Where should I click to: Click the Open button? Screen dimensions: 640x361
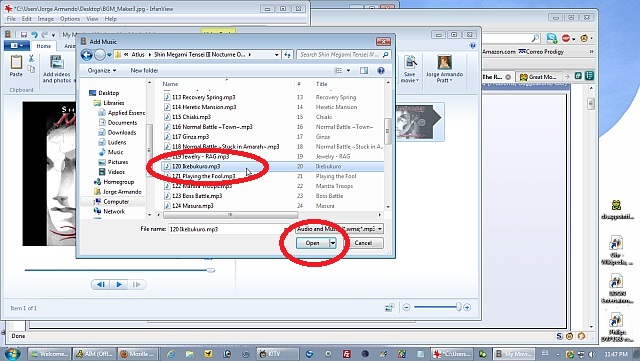tap(313, 243)
